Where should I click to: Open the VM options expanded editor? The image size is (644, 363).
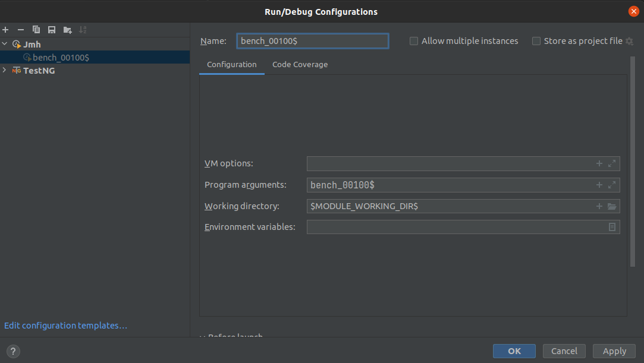tap(611, 163)
